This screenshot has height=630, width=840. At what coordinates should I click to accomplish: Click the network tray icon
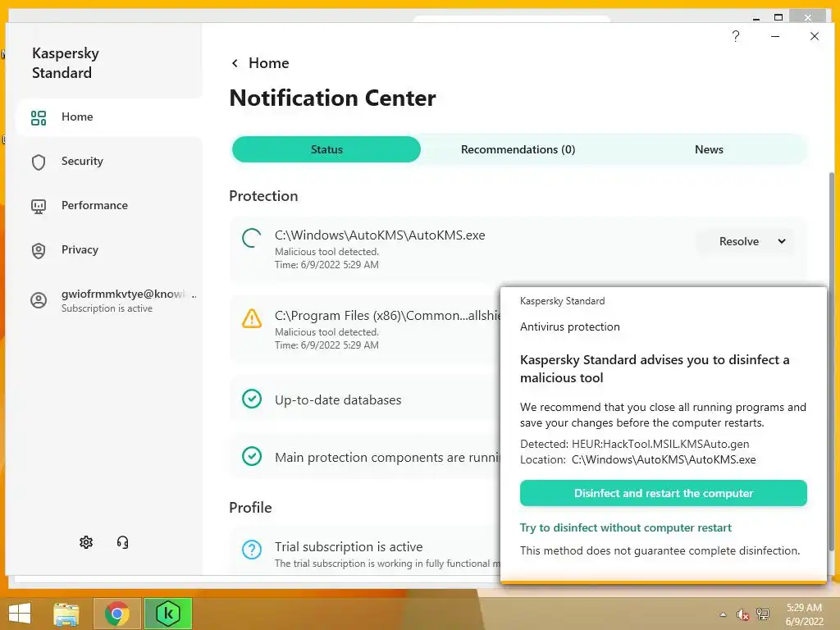point(763,614)
